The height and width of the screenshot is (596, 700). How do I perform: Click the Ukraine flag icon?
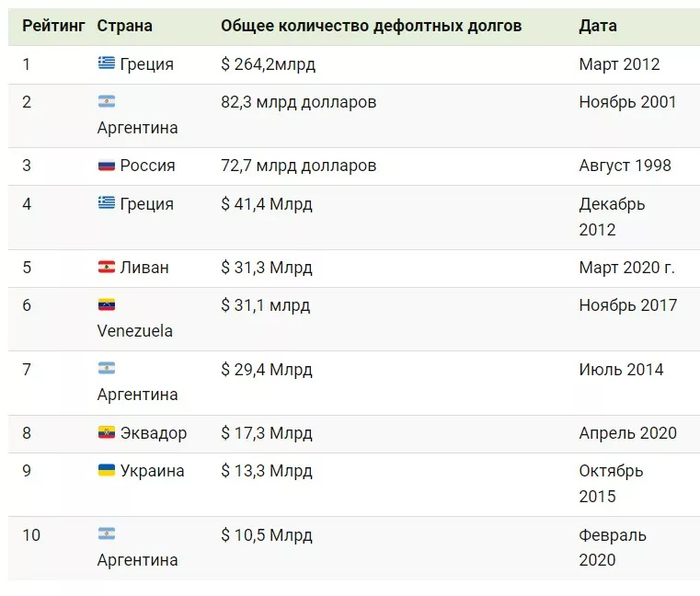(107, 470)
